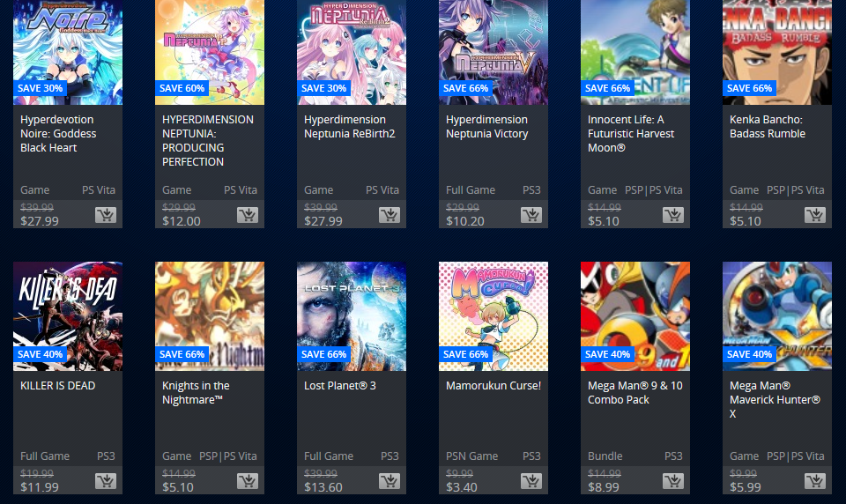Image resolution: width=846 pixels, height=504 pixels.
Task: Click the Mega Man 9 and 10 cover
Action: point(635,316)
